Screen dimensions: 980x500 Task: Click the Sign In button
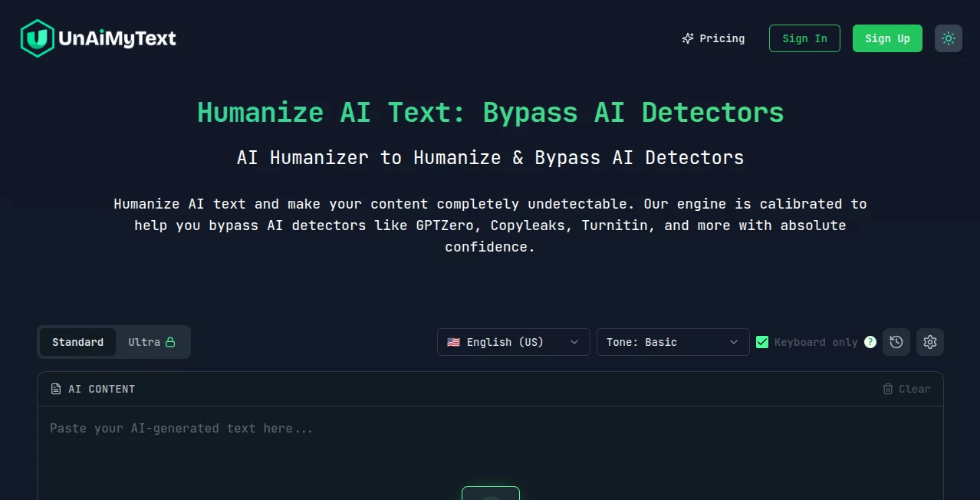(804, 38)
